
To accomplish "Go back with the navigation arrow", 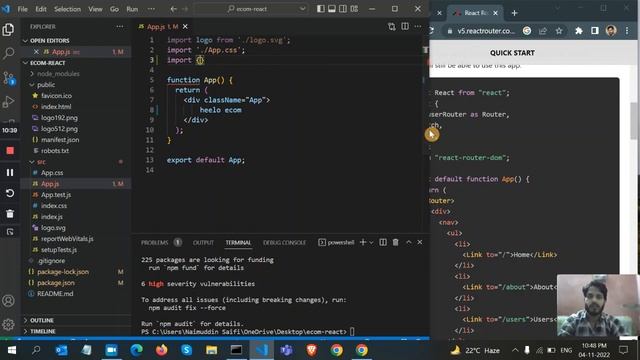I will point(174,9).
